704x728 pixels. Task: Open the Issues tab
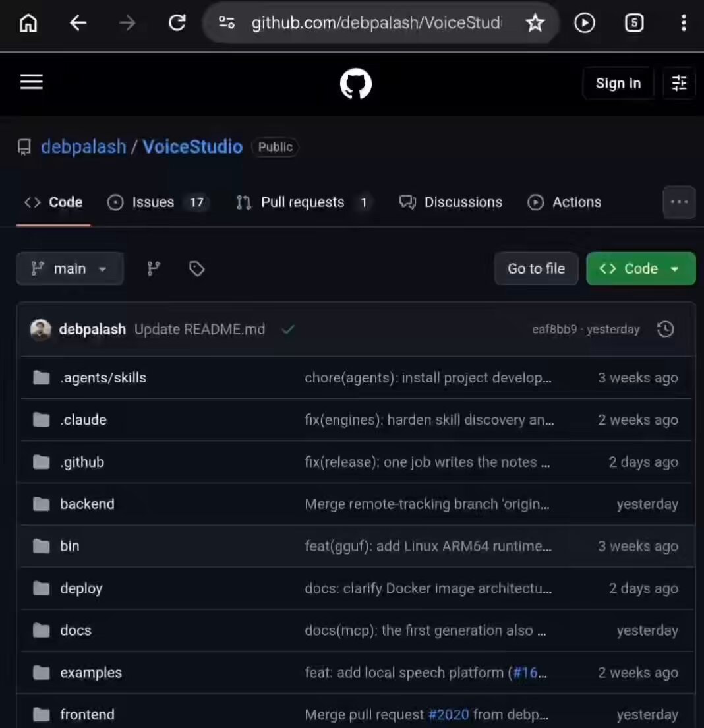(x=158, y=202)
